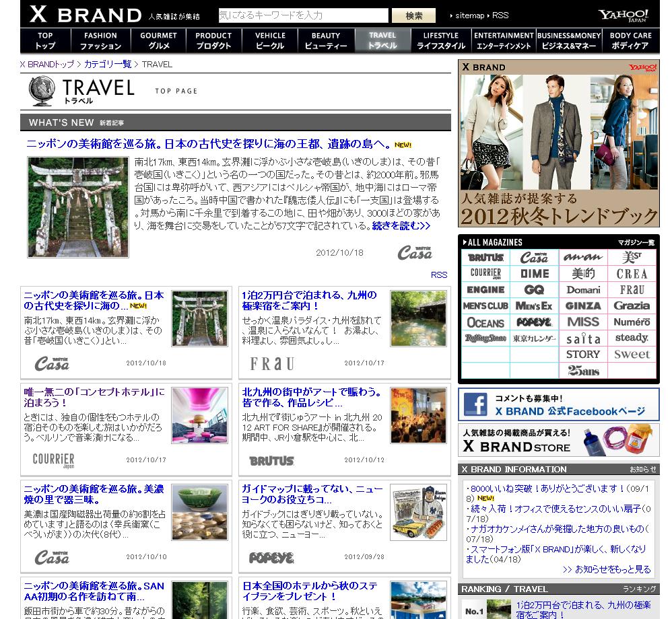
Task: Open BODY CARE ボディケア tab
Action: click(x=630, y=40)
